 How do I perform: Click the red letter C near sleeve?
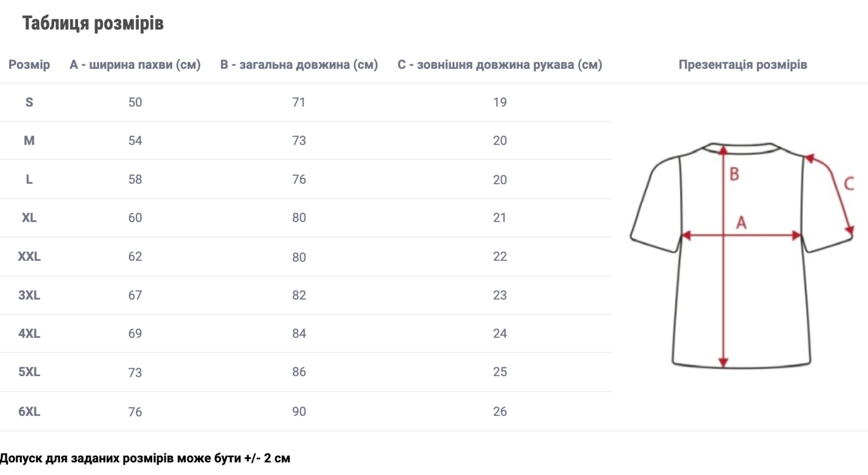coord(849,184)
